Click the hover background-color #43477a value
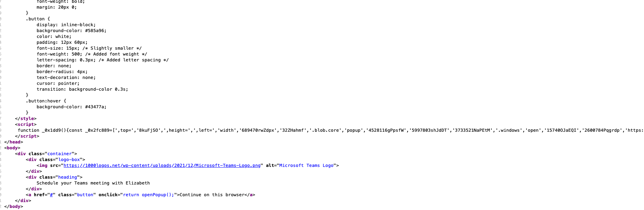 [x=96, y=107]
